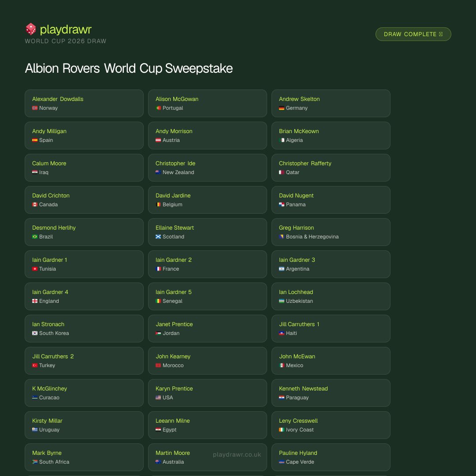476x476 pixels.
Task: Click the Tunisia flag icon
Action: point(35,269)
